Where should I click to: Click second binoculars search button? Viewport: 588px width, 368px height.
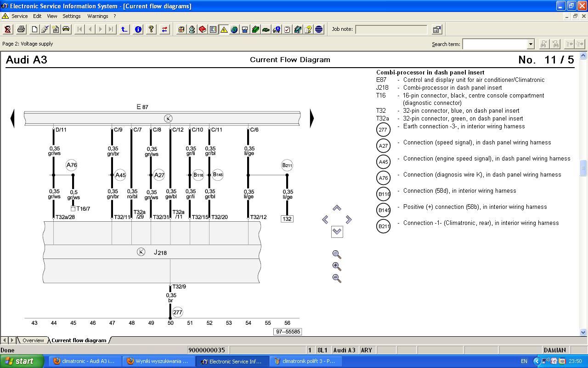pyautogui.click(x=555, y=44)
